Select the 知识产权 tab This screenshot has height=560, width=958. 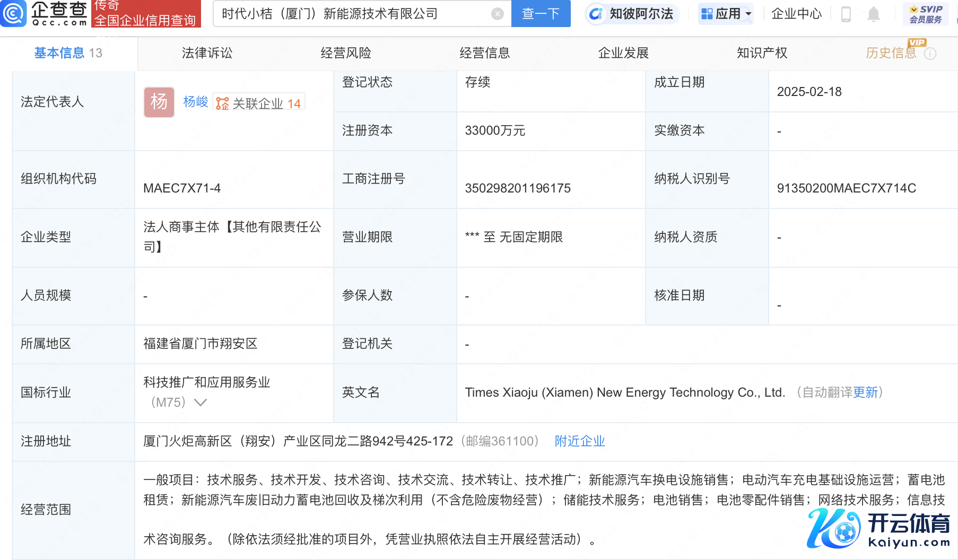[762, 53]
